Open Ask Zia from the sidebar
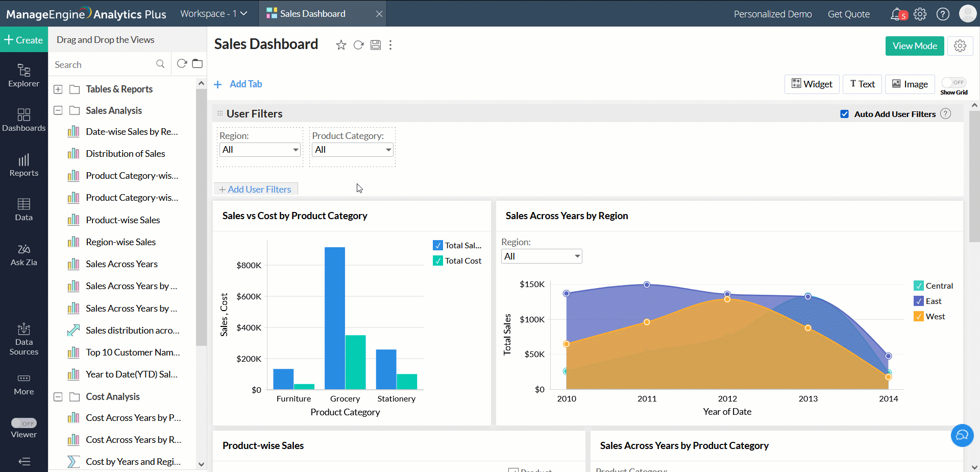 coord(24,255)
